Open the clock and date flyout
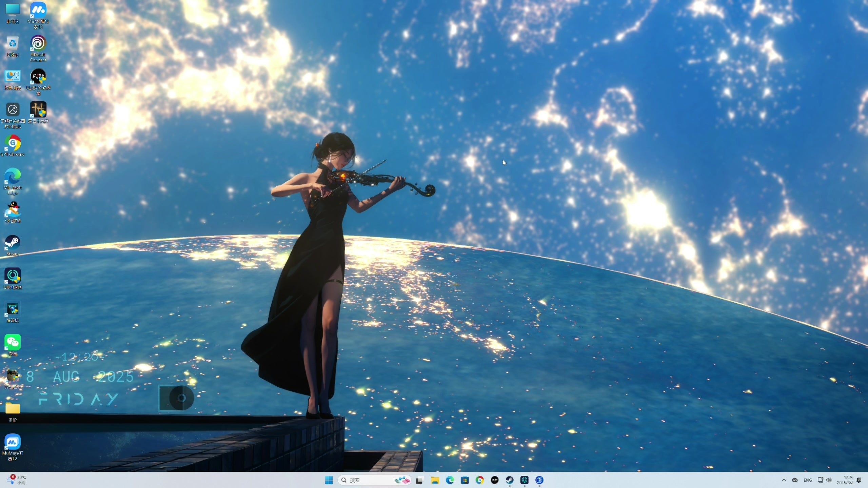The width and height of the screenshot is (868, 488). (845, 480)
